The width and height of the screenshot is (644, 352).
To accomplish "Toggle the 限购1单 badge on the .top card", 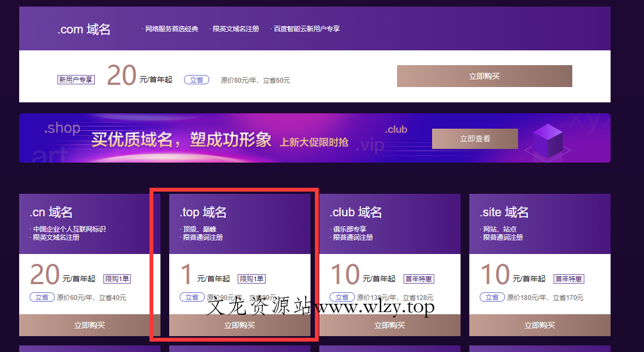I will (252, 278).
